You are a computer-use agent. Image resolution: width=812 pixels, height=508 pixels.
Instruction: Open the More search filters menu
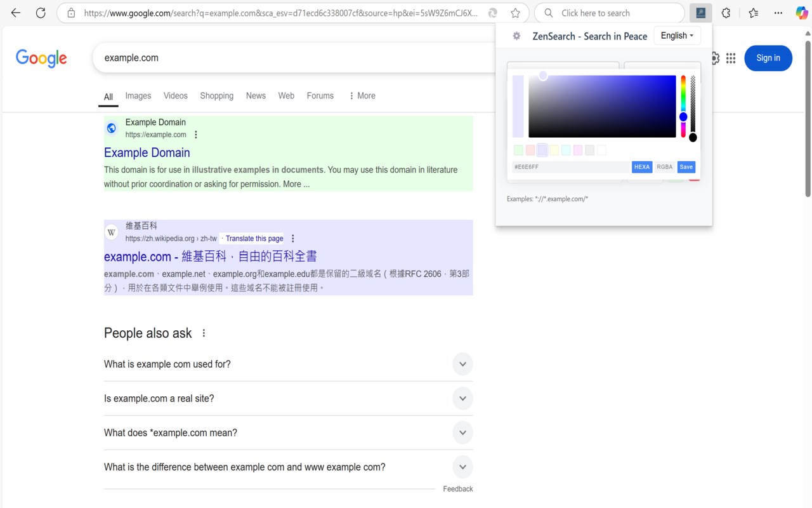point(362,96)
